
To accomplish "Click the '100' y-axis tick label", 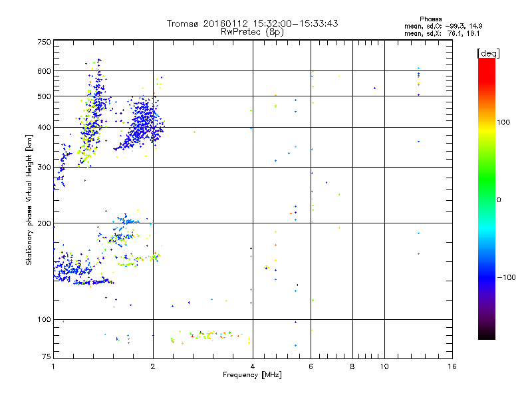I will coord(44,320).
